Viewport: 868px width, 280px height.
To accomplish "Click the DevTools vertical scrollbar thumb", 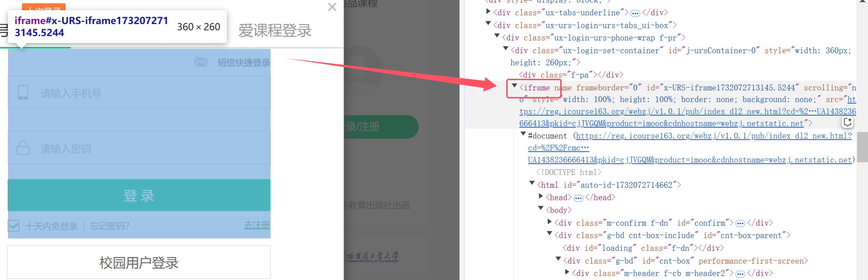I will 862,147.
